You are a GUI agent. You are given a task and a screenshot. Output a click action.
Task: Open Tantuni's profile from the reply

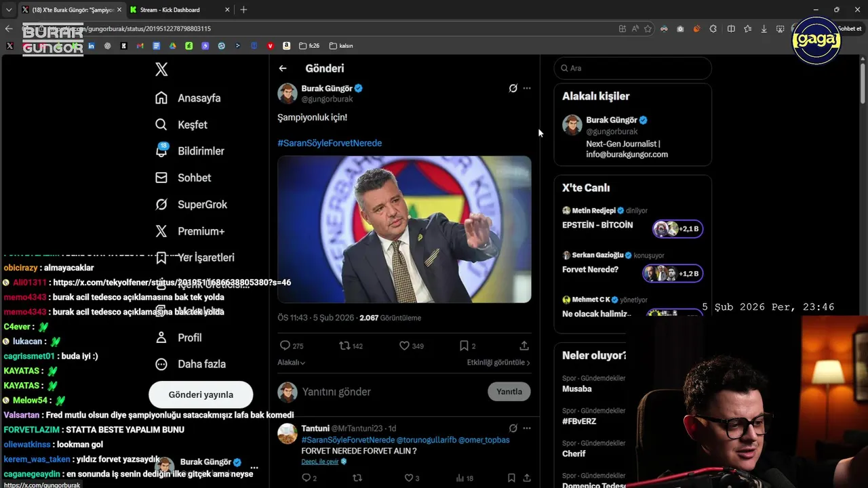(315, 428)
